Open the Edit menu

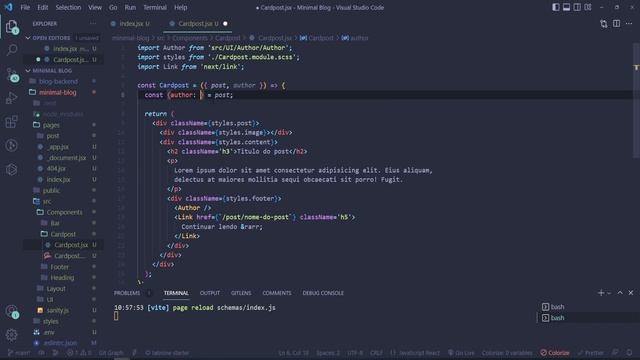(x=42, y=7)
